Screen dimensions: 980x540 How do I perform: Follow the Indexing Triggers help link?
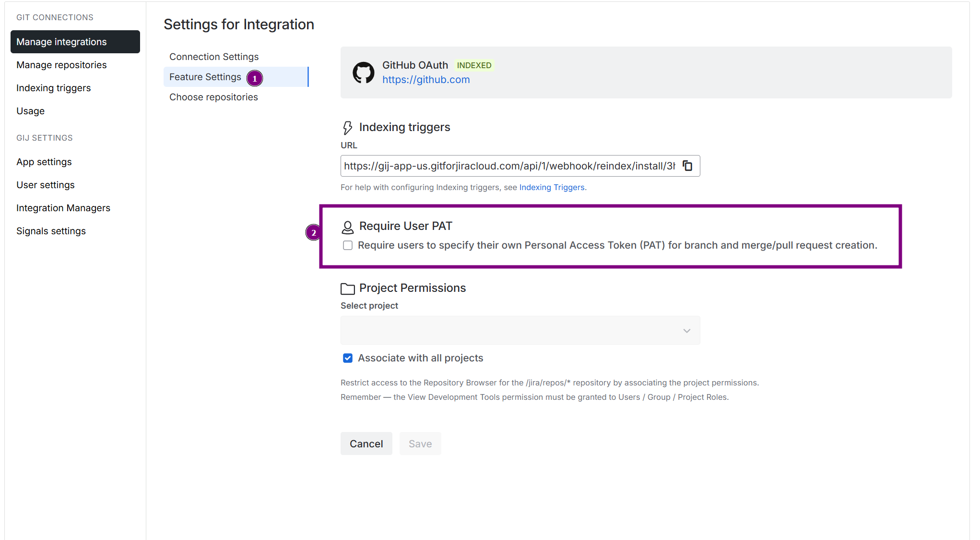coord(552,187)
